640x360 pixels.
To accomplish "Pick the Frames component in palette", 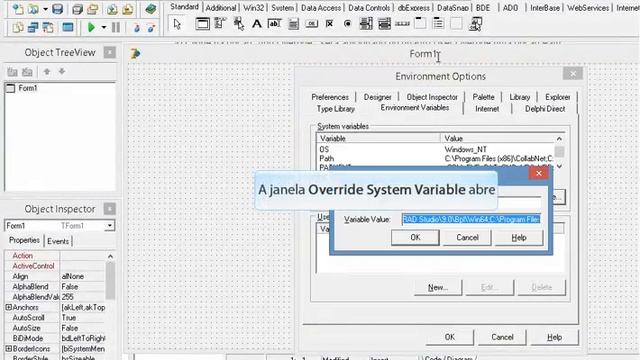I will point(202,24).
